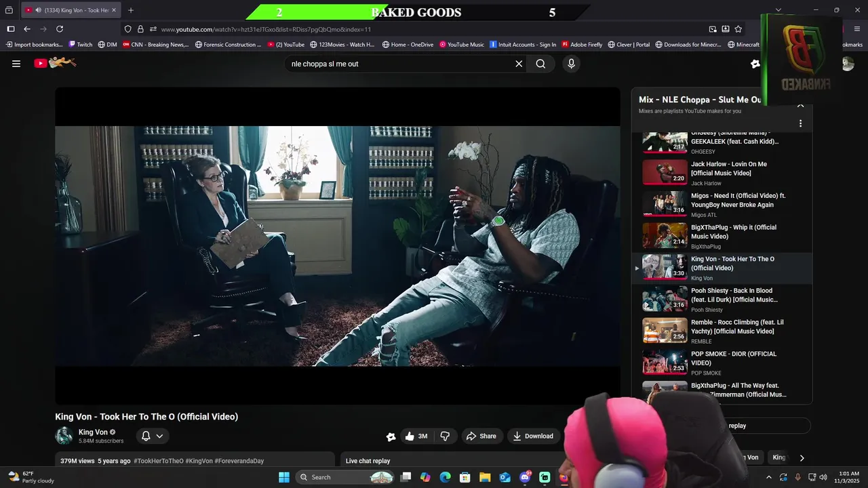The image size is (868, 488).
Task: Open the picture-in-picture icon in the address bar
Action: pos(713,29)
